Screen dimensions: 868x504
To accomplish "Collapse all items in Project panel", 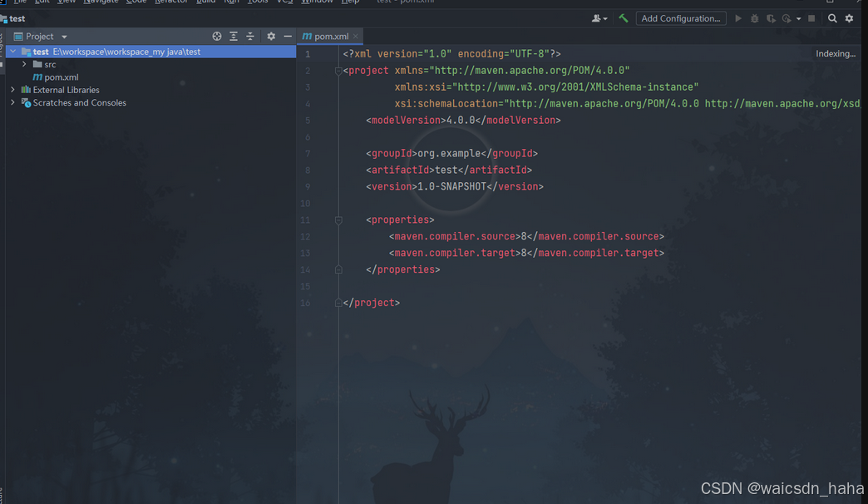I will [250, 36].
